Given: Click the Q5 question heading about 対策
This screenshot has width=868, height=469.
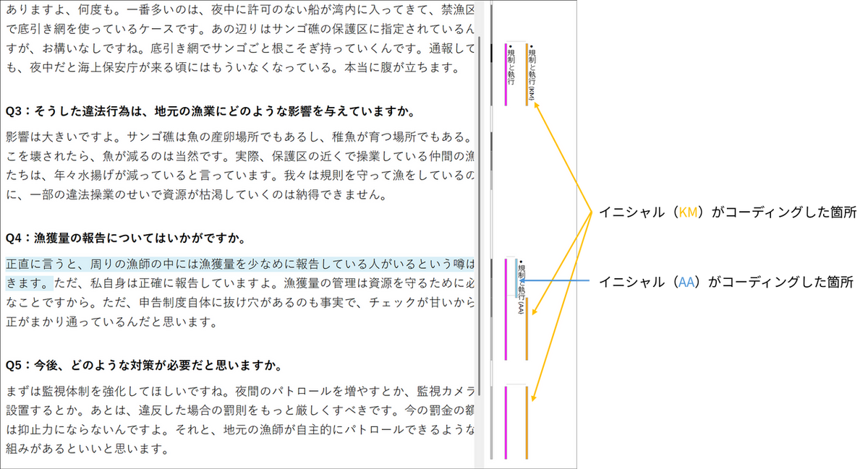Looking at the screenshot, I should tap(143, 364).
